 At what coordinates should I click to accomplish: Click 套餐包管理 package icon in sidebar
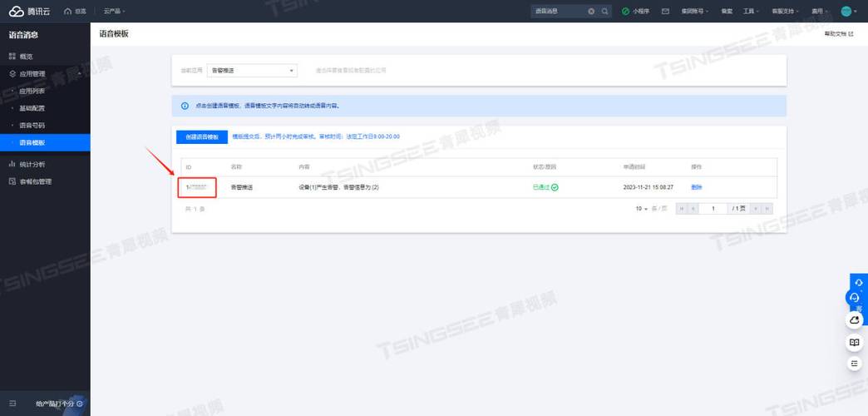click(12, 181)
